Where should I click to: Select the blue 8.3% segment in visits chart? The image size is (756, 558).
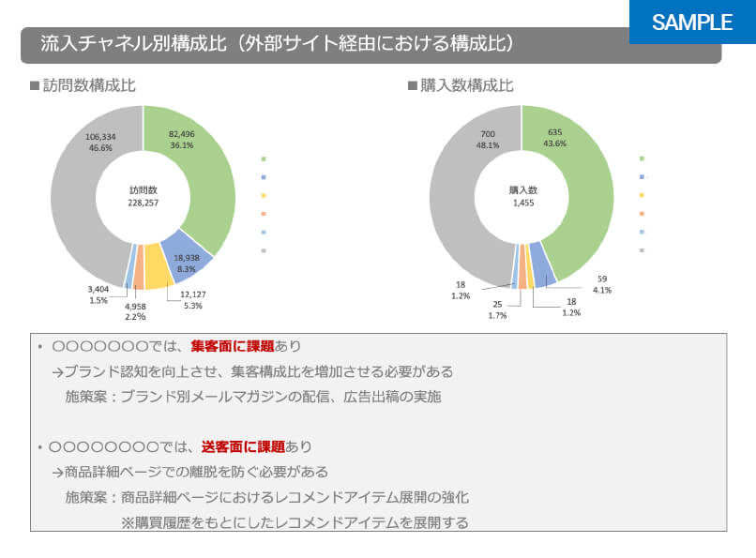(x=186, y=256)
